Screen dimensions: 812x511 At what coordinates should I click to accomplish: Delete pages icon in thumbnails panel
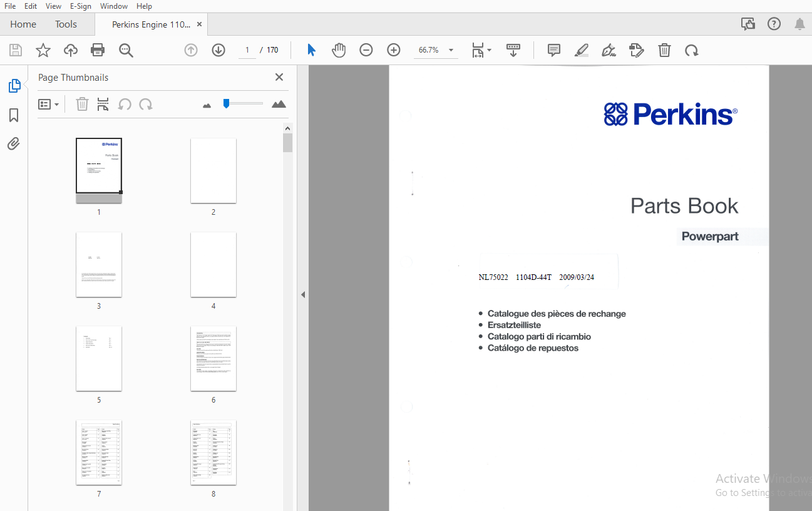(x=82, y=104)
